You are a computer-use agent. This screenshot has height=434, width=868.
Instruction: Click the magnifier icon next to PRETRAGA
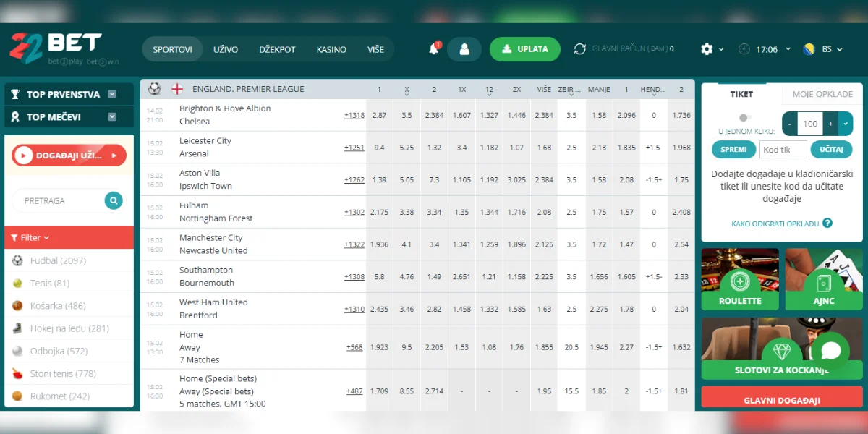(x=113, y=200)
